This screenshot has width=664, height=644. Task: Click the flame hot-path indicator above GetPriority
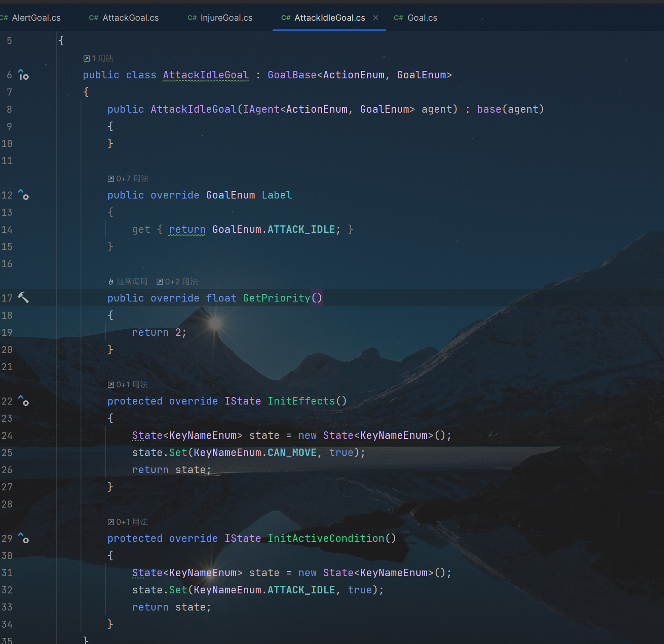pos(111,282)
